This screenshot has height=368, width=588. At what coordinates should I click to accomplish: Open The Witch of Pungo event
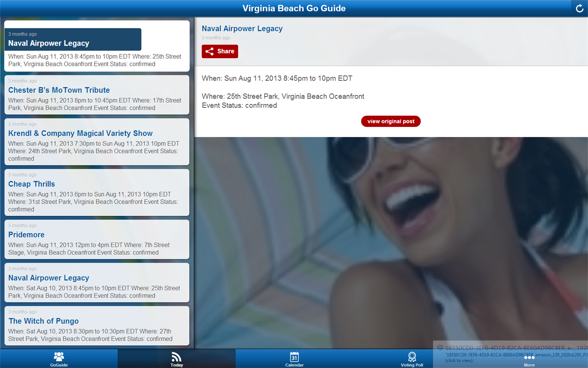pos(97,326)
